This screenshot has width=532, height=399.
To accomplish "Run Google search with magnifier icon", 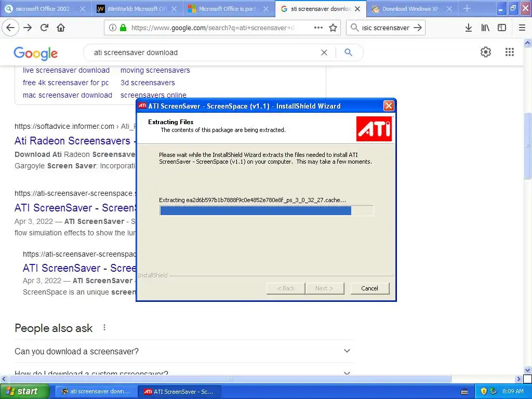I will [x=348, y=52].
